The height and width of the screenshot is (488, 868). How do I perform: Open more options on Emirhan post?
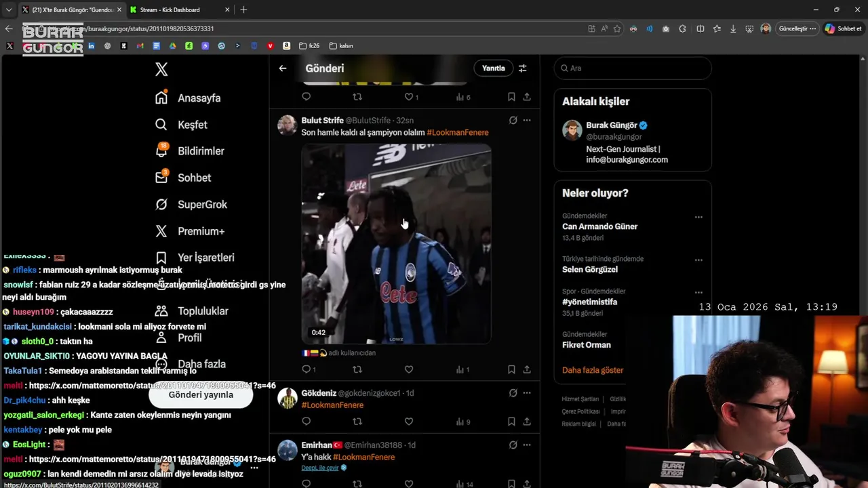[527, 445]
